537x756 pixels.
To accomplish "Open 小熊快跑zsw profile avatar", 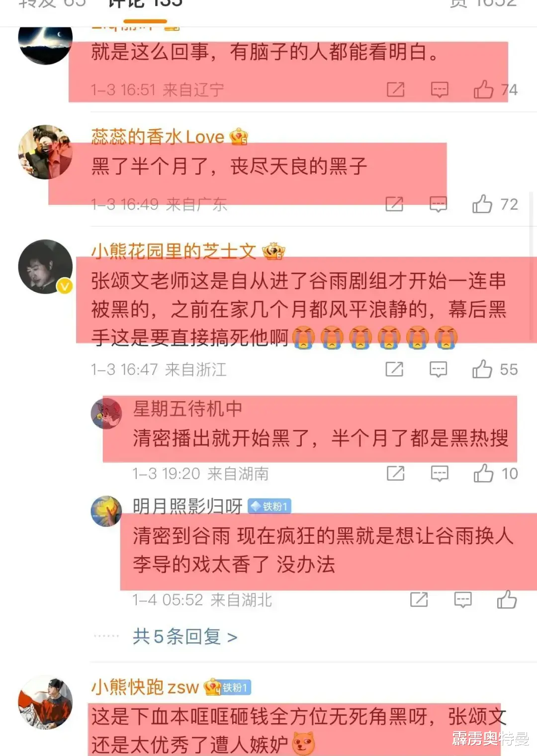I will pos(45,702).
